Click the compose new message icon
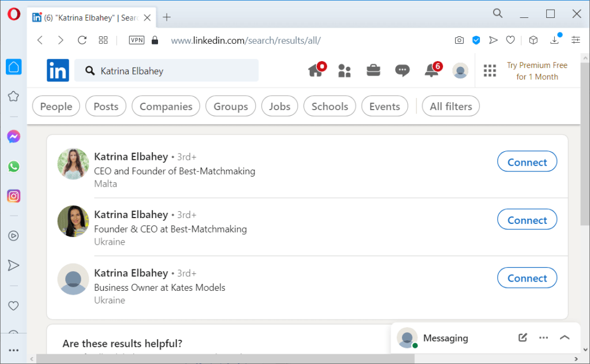The width and height of the screenshot is (590, 364). point(523,338)
